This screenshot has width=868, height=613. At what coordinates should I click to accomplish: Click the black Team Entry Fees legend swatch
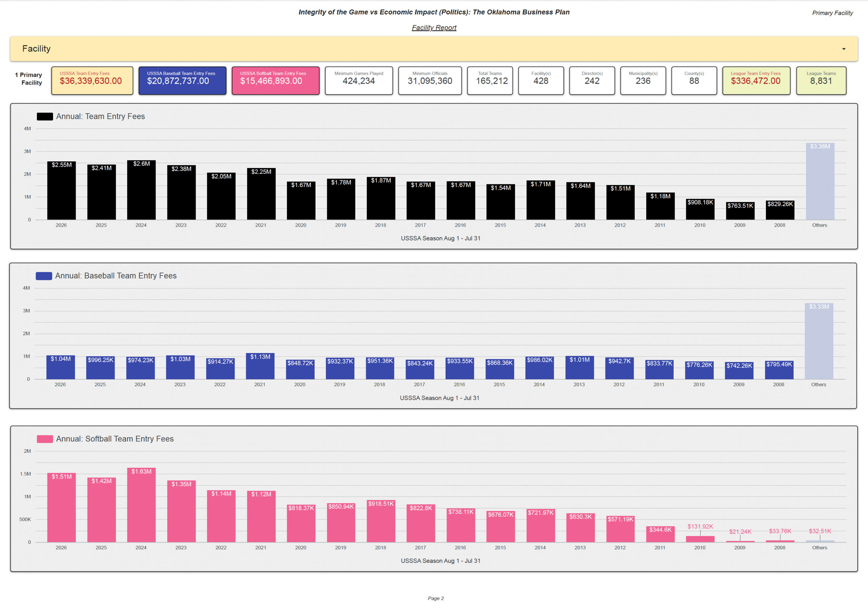click(45, 117)
